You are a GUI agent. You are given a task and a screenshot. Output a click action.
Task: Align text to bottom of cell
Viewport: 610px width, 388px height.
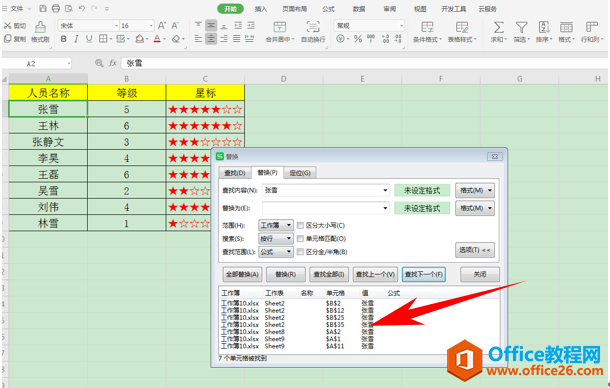pos(224,25)
